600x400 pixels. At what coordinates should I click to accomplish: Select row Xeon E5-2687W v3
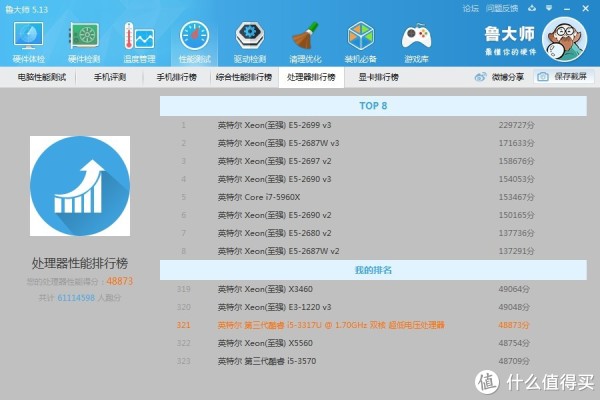coord(373,143)
